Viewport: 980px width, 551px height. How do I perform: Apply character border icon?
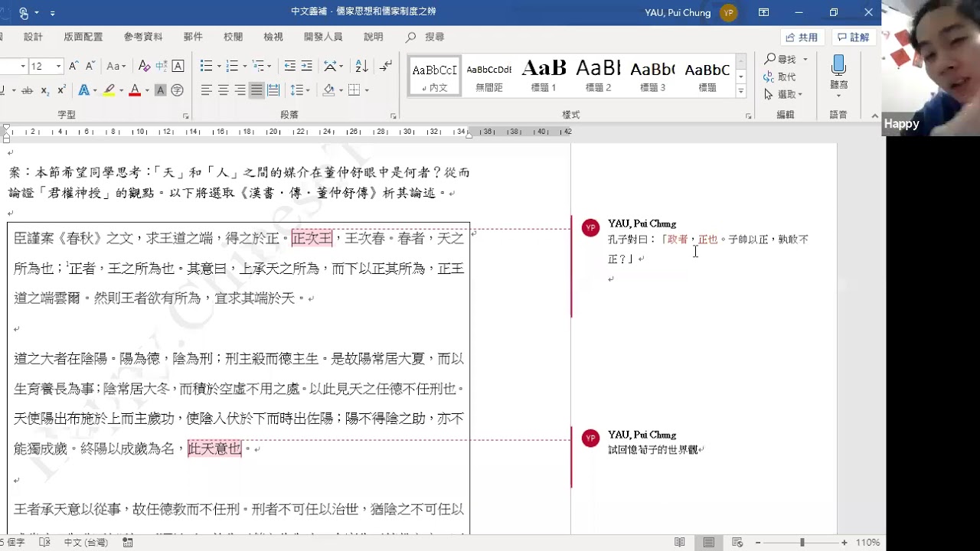click(178, 66)
